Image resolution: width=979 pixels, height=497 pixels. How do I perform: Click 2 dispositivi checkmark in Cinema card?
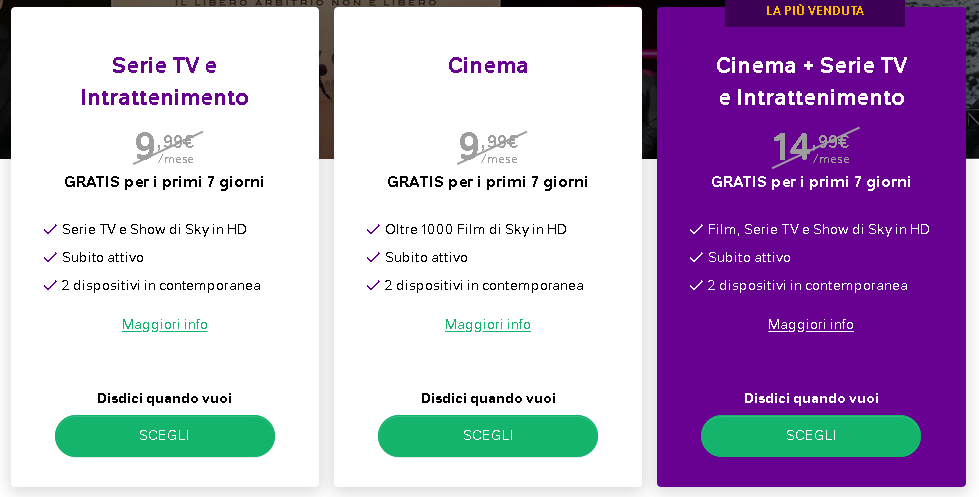373,285
